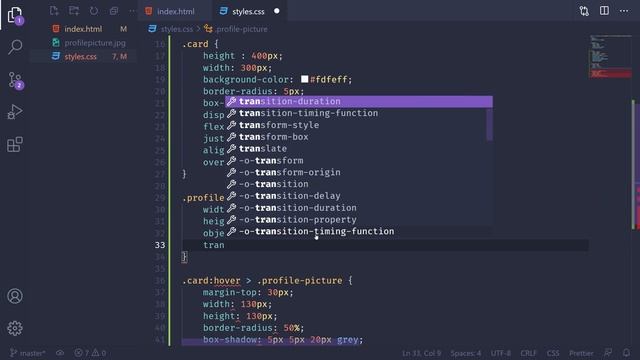Click the feedback icon in status bar

608,353
